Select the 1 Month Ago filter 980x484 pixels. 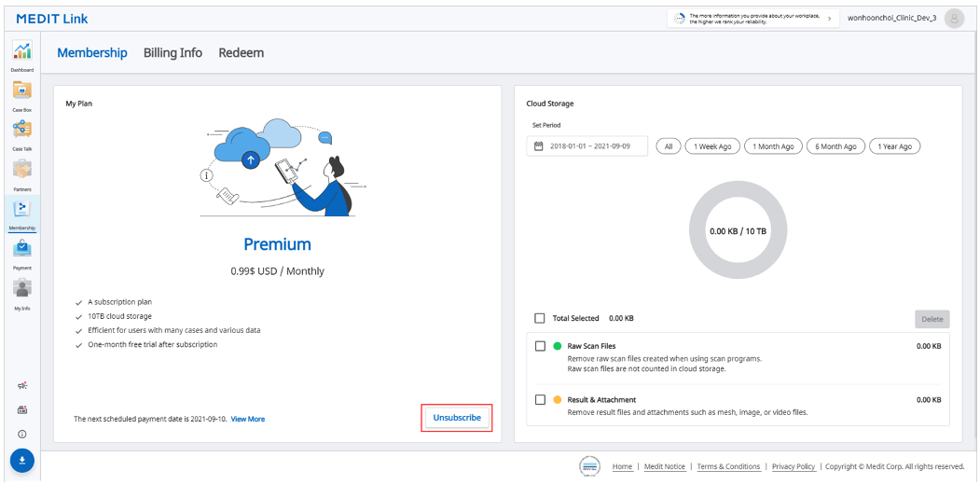(773, 146)
